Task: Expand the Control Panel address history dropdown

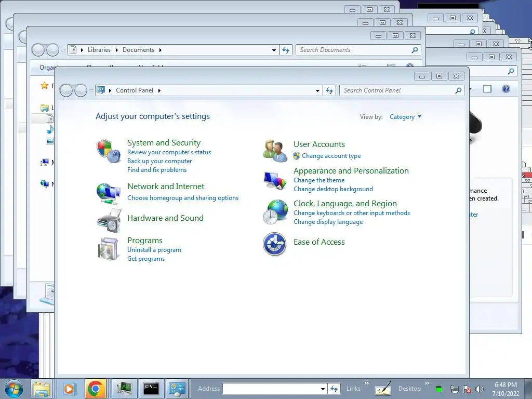Action: [x=317, y=90]
